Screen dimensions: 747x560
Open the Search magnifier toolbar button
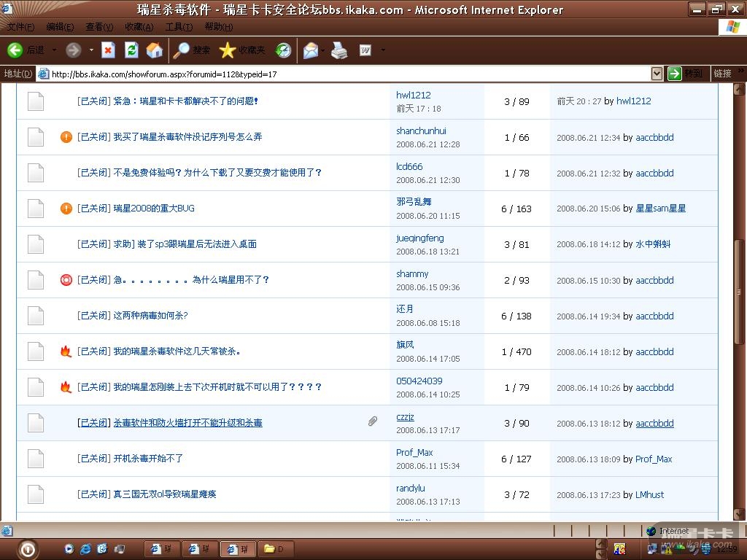tap(192, 50)
